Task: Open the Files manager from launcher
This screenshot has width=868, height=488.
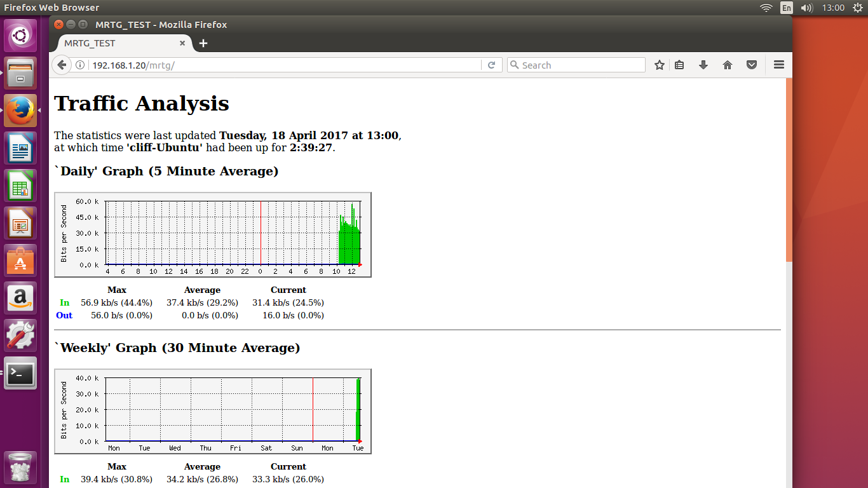Action: [20, 73]
